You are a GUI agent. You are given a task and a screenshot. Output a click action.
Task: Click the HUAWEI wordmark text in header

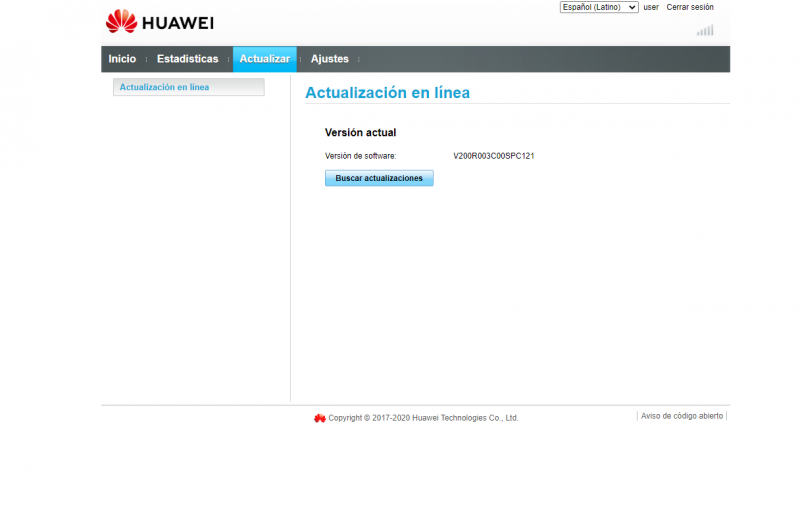pyautogui.click(x=178, y=22)
